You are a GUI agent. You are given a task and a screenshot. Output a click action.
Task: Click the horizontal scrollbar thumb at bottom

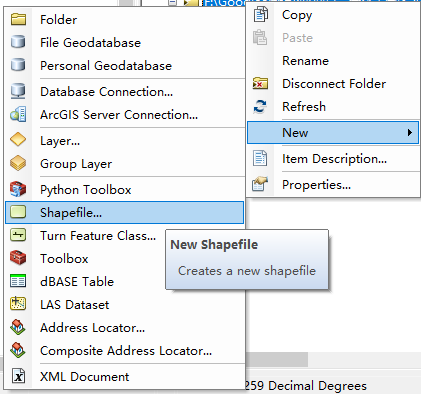click(277, 360)
